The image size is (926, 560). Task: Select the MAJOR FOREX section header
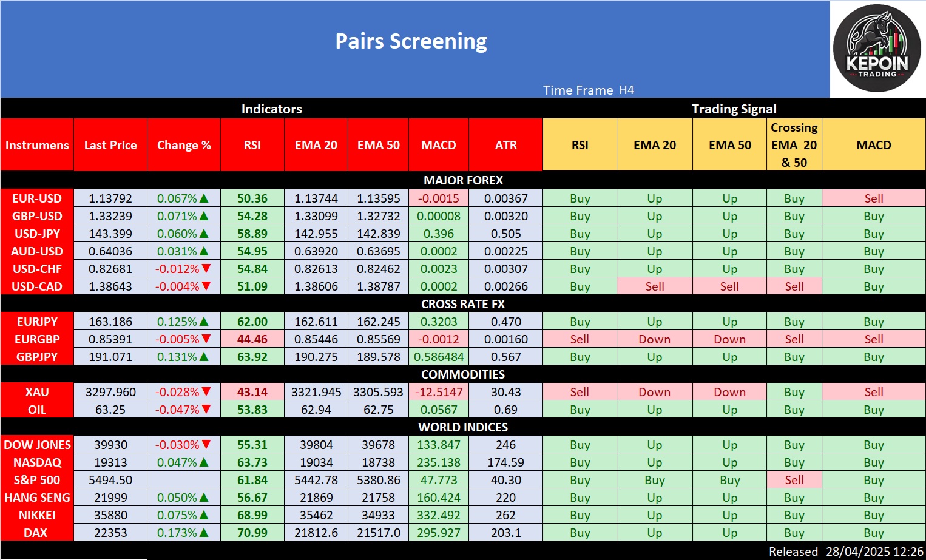[x=463, y=180]
